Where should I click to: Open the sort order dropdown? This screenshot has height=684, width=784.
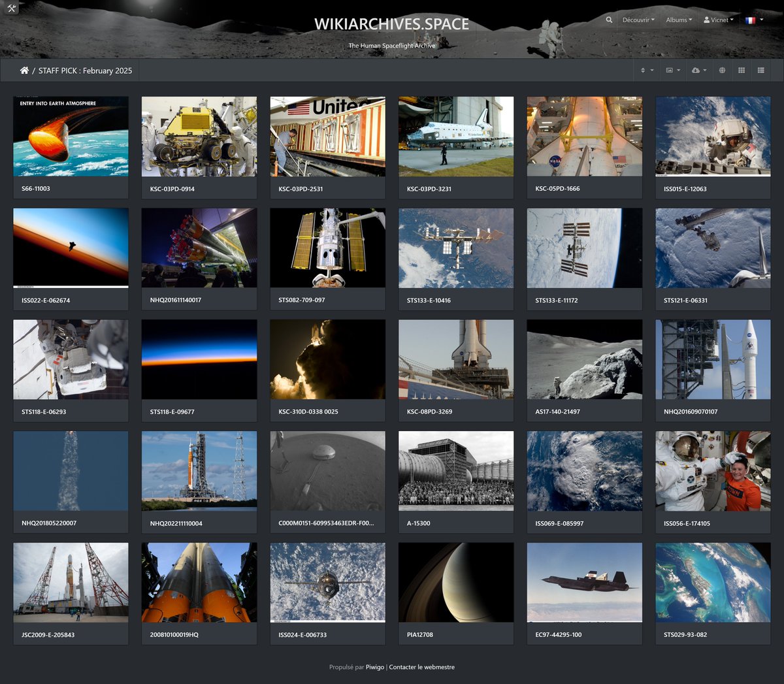pyautogui.click(x=645, y=70)
